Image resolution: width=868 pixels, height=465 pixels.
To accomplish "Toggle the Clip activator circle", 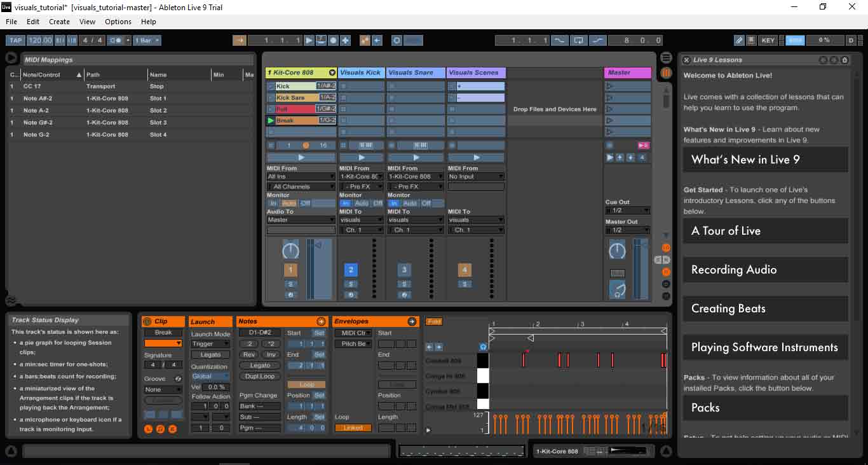I will click(147, 322).
